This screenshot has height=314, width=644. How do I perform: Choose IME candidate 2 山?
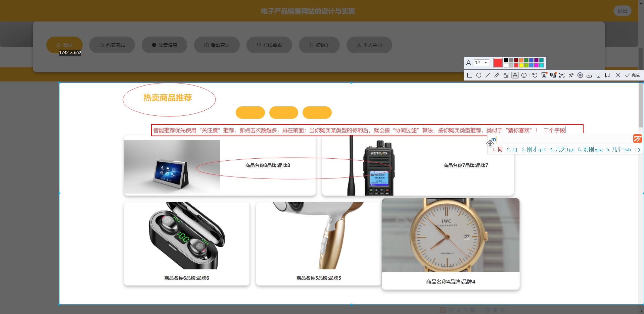coord(512,150)
